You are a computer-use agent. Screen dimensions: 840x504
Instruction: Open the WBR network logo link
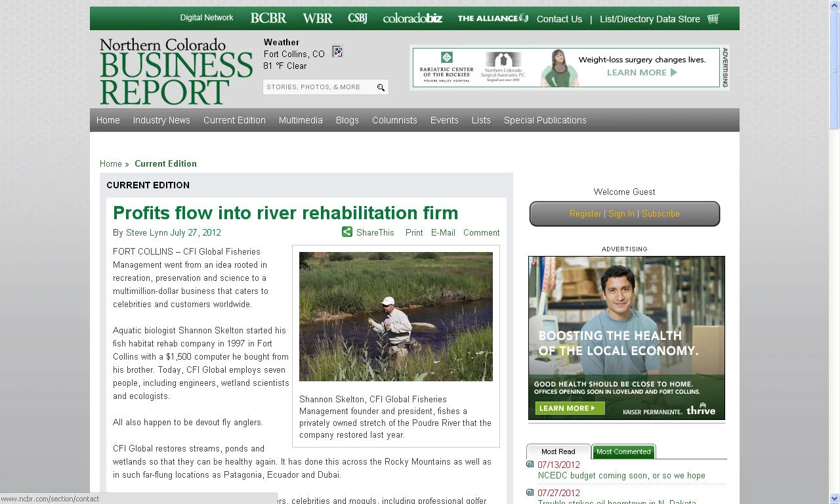pos(318,18)
